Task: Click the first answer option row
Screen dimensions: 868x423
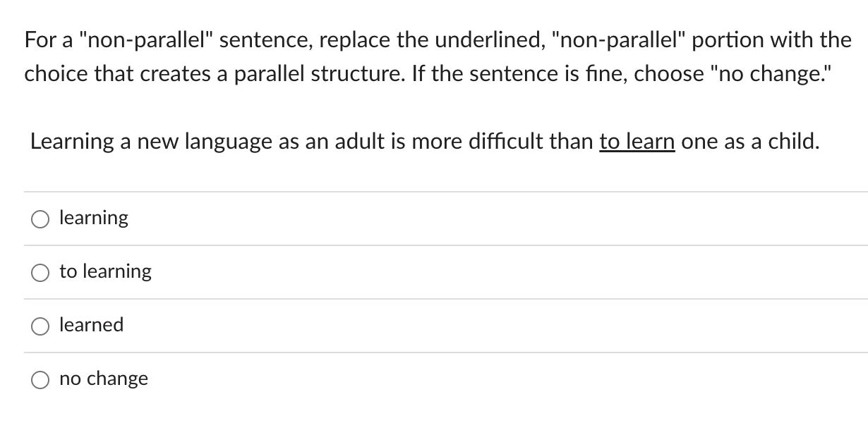Action: coord(282,218)
